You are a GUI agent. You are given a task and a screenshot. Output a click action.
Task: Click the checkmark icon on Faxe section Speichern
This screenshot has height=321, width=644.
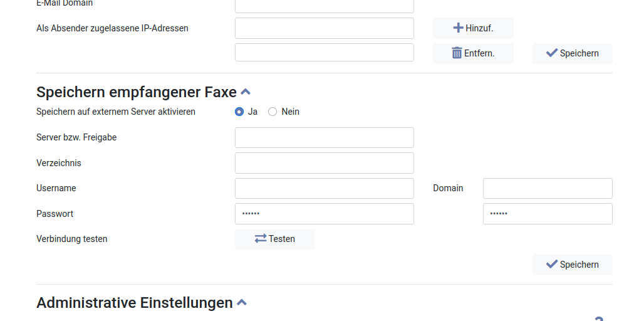point(551,265)
